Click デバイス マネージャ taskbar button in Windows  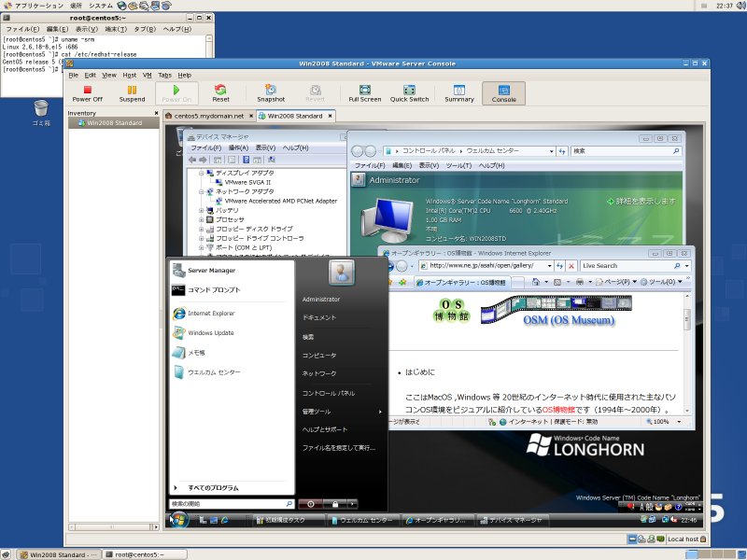(512, 520)
